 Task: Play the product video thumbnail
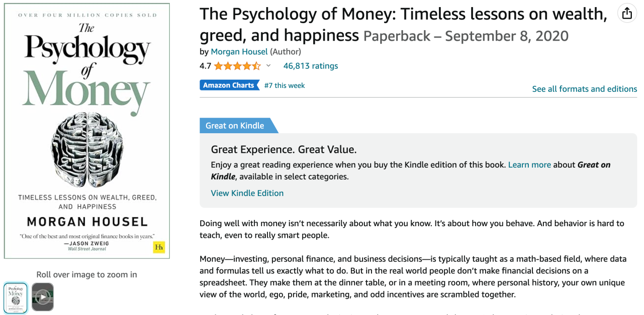(x=43, y=297)
